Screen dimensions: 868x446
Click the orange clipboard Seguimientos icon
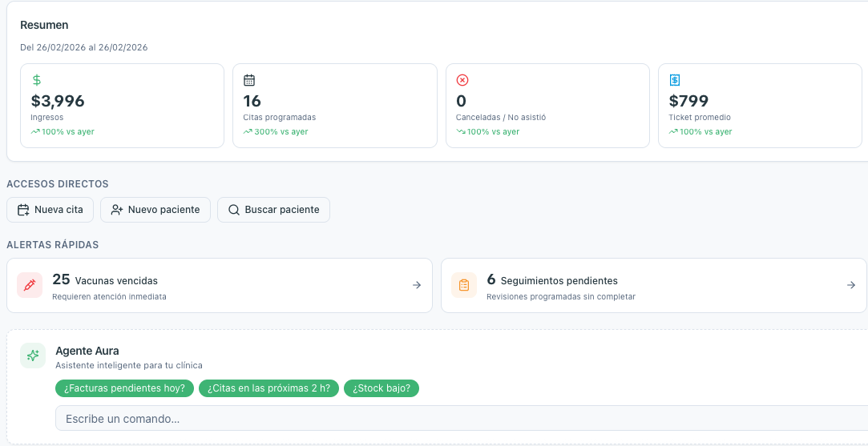coord(464,285)
